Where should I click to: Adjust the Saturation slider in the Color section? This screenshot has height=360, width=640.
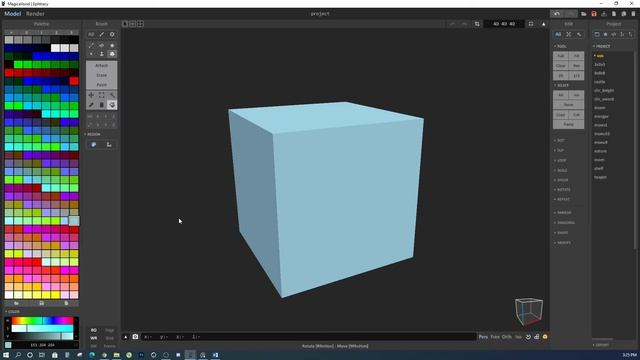(42, 329)
